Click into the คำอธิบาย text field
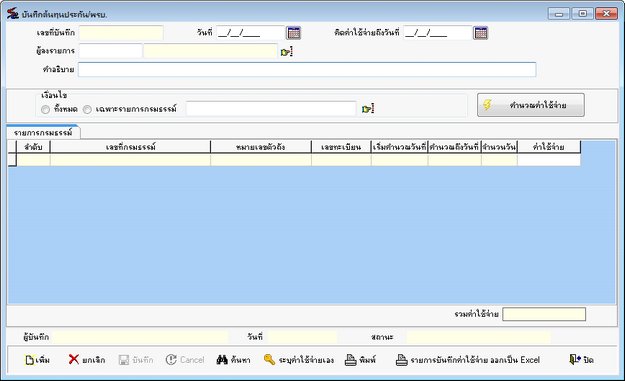The image size is (625, 381). point(307,69)
